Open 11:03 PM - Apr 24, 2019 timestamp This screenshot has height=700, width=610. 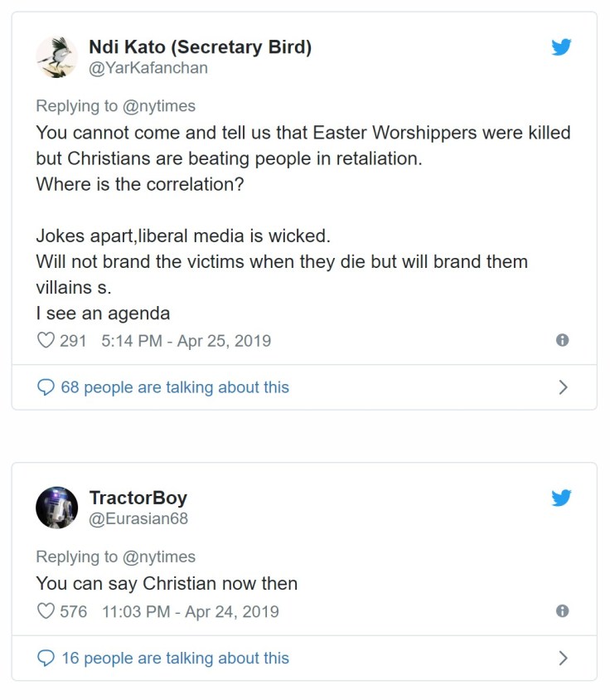click(190, 611)
